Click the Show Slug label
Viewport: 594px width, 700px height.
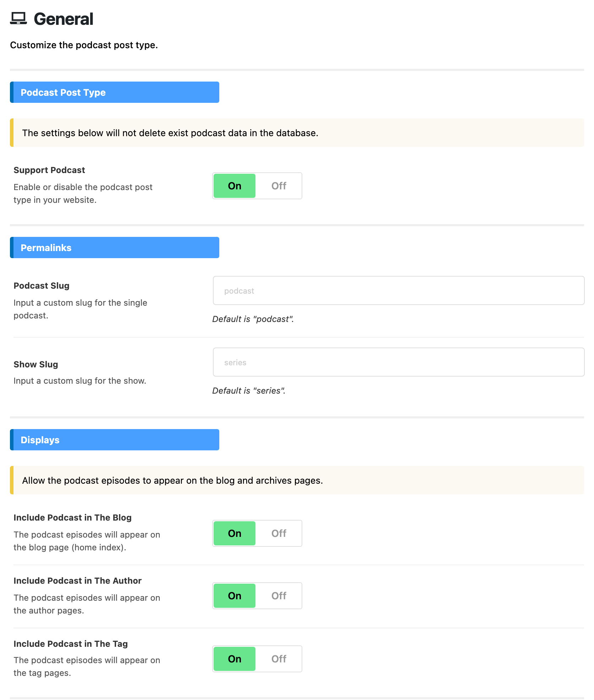point(36,365)
